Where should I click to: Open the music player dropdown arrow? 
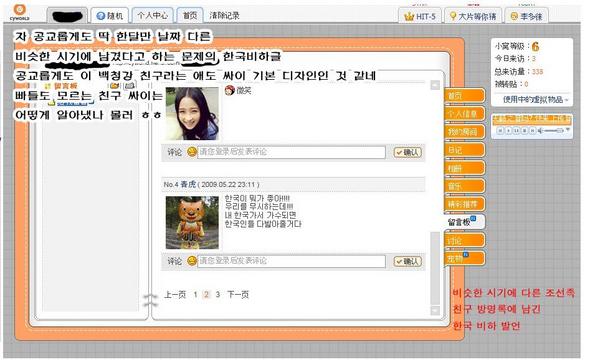coord(568,130)
